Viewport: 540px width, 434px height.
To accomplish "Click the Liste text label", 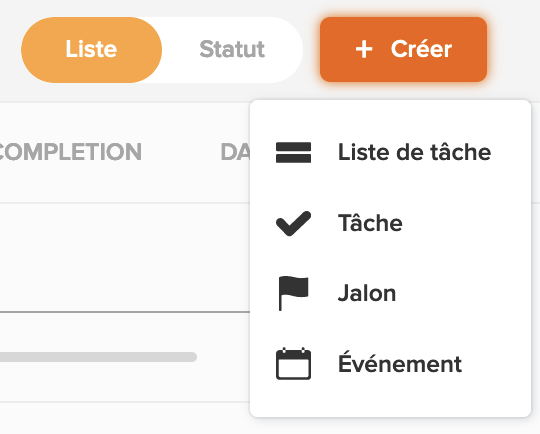I will click(91, 49).
